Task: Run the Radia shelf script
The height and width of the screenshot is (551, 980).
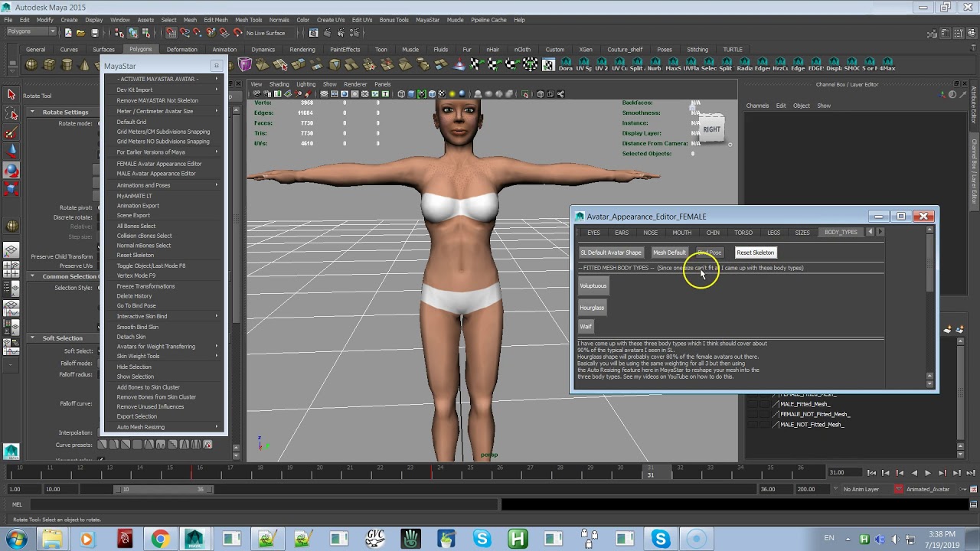Action: [x=744, y=65]
